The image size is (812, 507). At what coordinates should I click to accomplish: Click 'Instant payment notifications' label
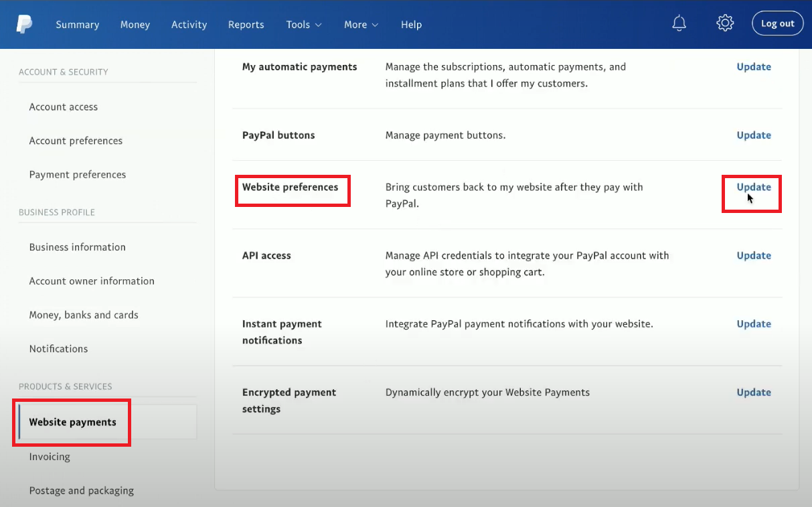[282, 332]
